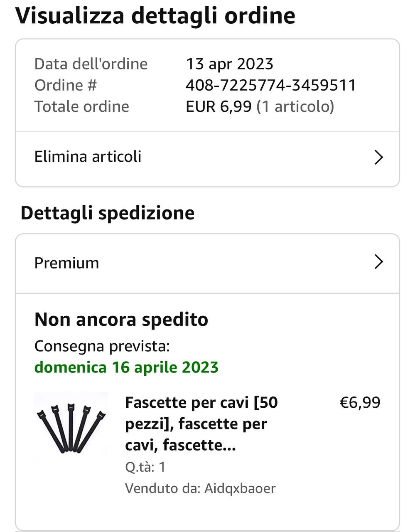This screenshot has width=415, height=532.
Task: Click the Consegna prevista label
Action: (102, 346)
